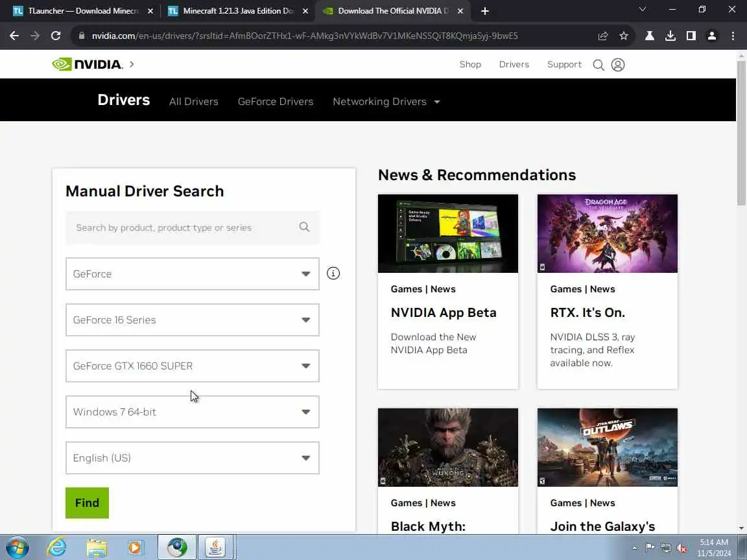Open File Explorer from taskbar

97,548
